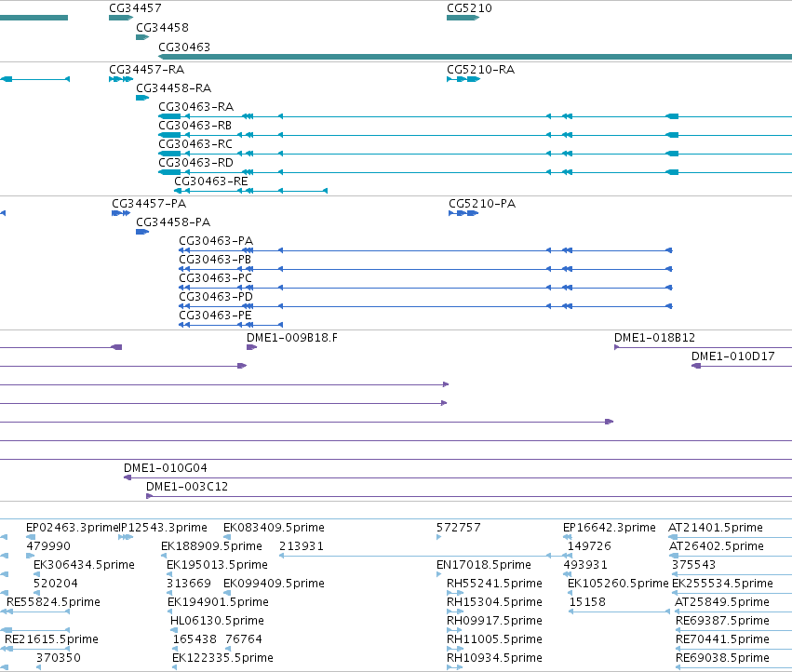792x672 pixels.
Task: Select the DME1-018B12 clone label
Action: pos(654,338)
